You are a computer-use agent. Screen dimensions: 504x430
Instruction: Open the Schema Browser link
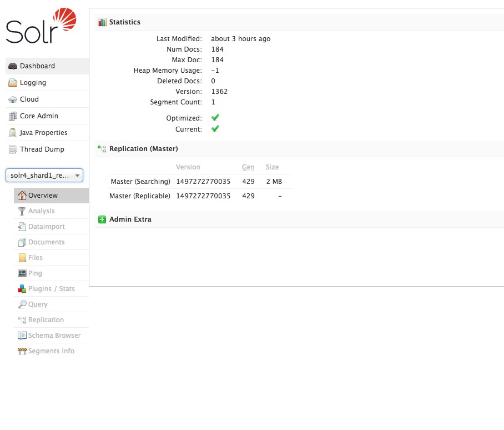(51, 335)
